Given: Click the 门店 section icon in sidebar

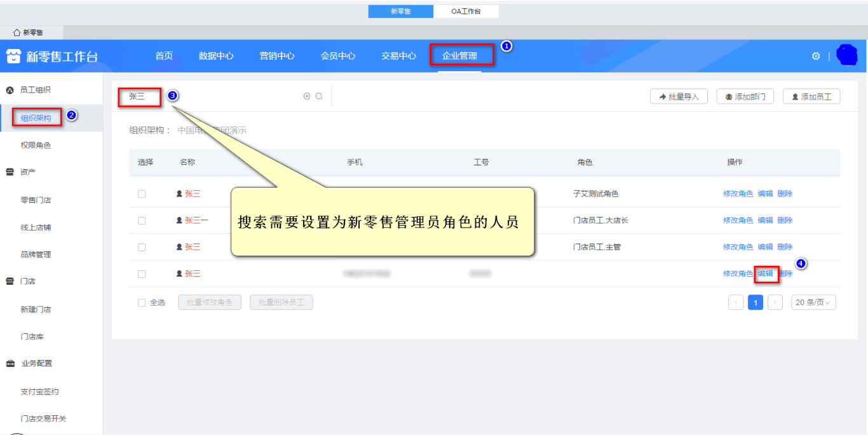Looking at the screenshot, I should pos(10,281).
